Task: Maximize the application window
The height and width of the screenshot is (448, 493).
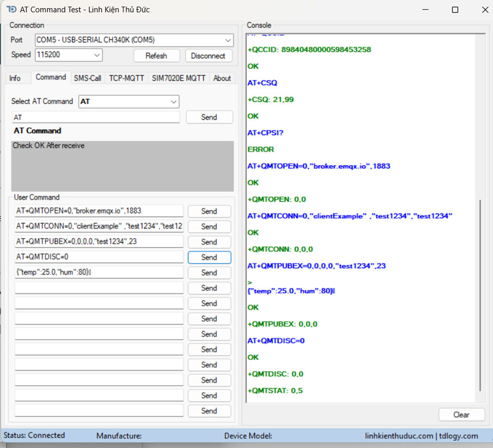Action: point(455,10)
